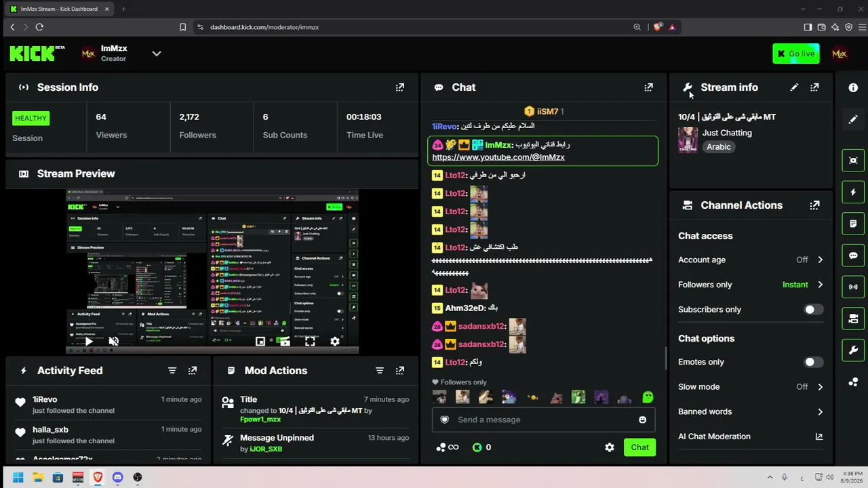The height and width of the screenshot is (488, 868).
Task: Enter fullscreen on stream preview
Action: tap(310, 342)
